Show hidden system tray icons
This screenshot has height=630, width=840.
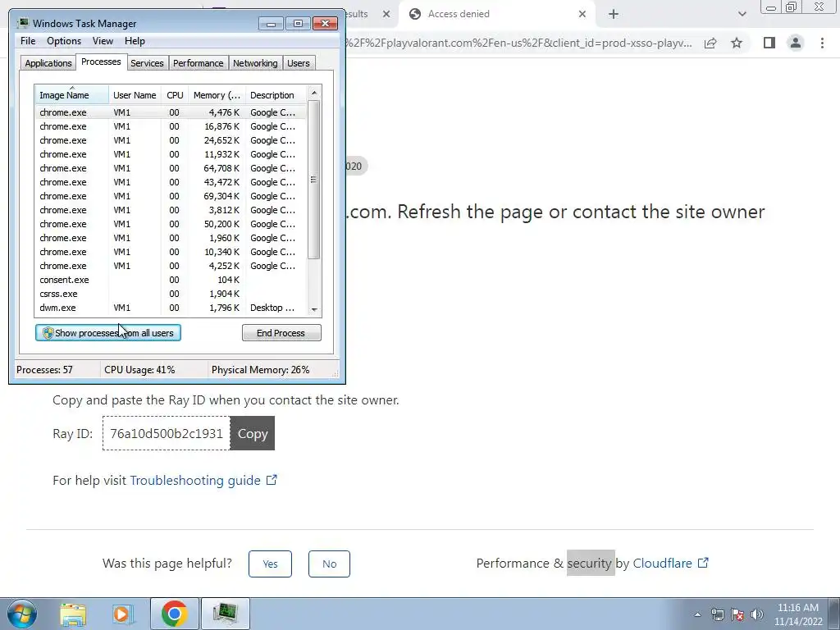697,614
